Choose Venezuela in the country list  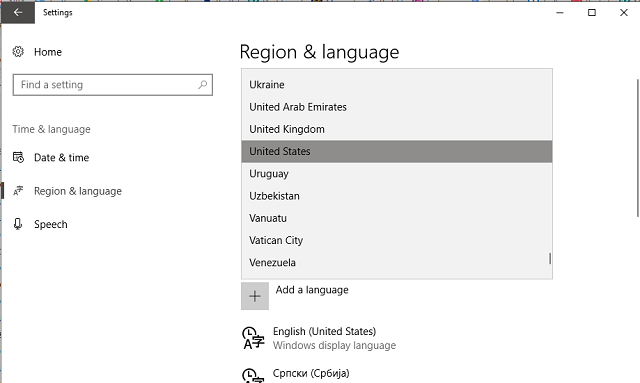tap(397, 263)
